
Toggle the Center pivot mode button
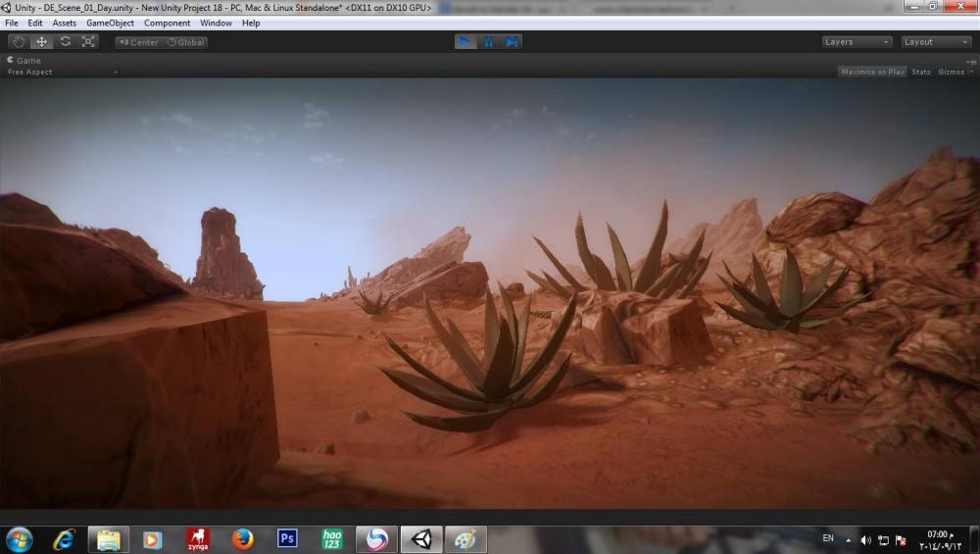139,42
